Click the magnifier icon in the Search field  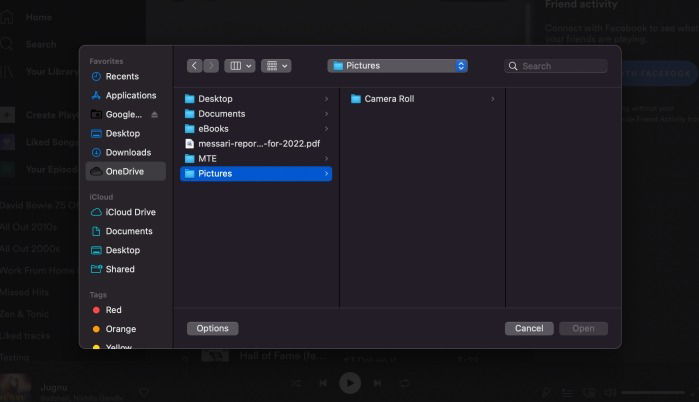pos(513,66)
